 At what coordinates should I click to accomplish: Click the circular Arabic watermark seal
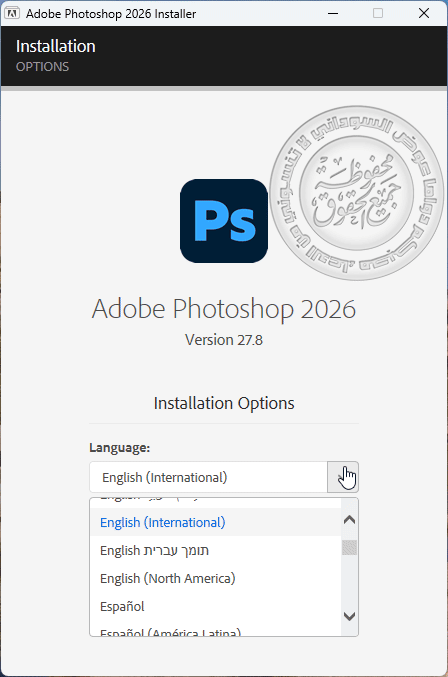pyautogui.click(x=357, y=193)
